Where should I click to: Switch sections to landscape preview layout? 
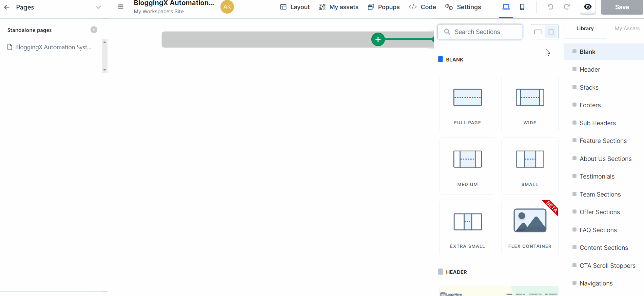point(538,32)
